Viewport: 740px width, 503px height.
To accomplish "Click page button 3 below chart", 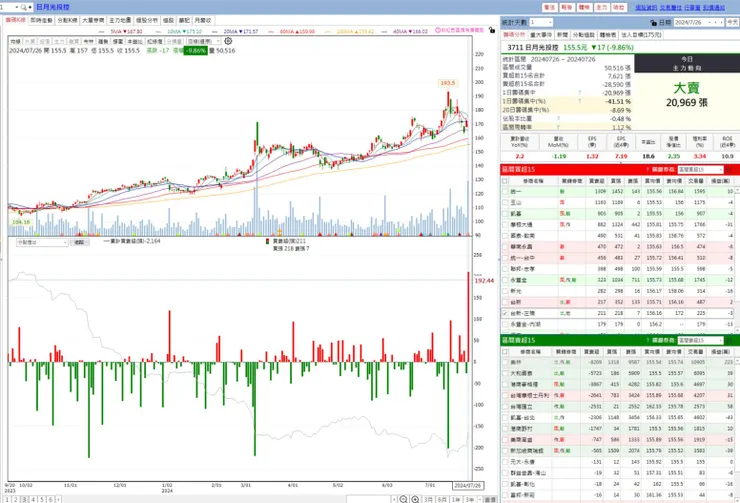I will pos(25,499).
